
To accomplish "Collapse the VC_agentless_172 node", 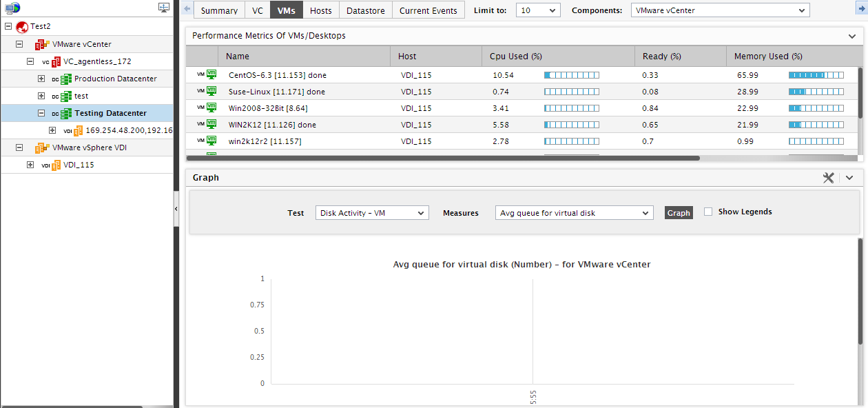I will 30,61.
